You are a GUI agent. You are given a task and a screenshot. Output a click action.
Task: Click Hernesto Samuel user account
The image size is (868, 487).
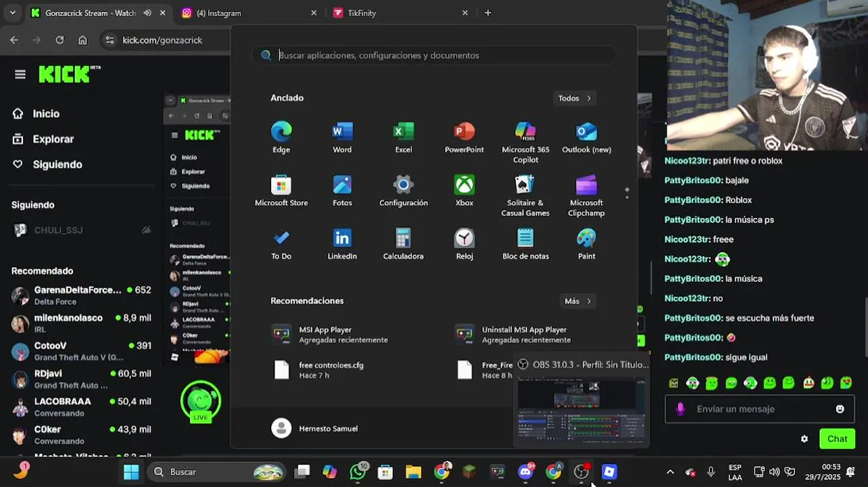coord(315,428)
